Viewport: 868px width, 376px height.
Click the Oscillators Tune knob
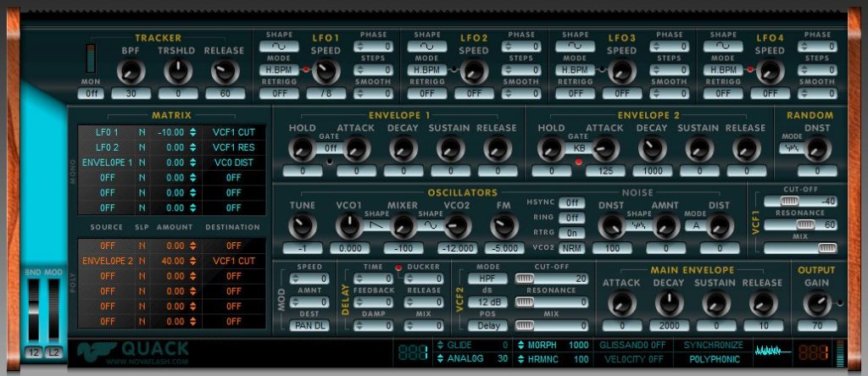303,226
